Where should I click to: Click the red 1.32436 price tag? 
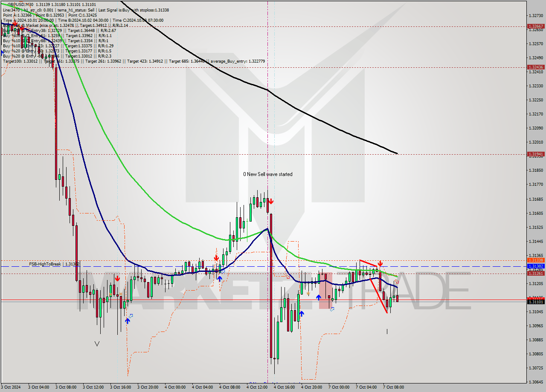pos(535,67)
